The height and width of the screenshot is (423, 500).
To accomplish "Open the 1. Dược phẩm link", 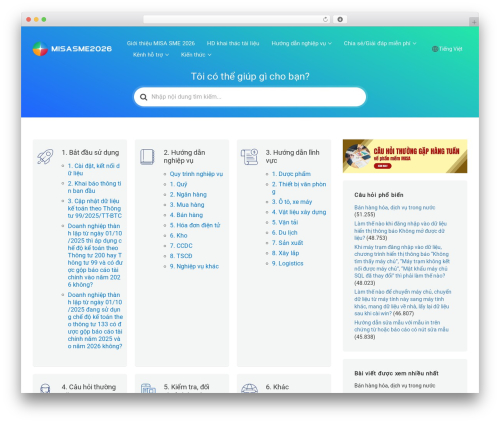I will [x=291, y=174].
